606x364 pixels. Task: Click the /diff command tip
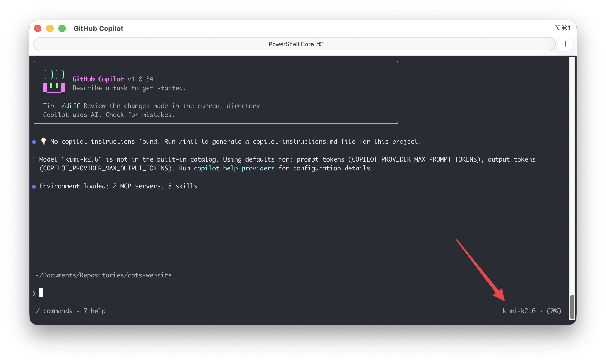[x=70, y=106]
